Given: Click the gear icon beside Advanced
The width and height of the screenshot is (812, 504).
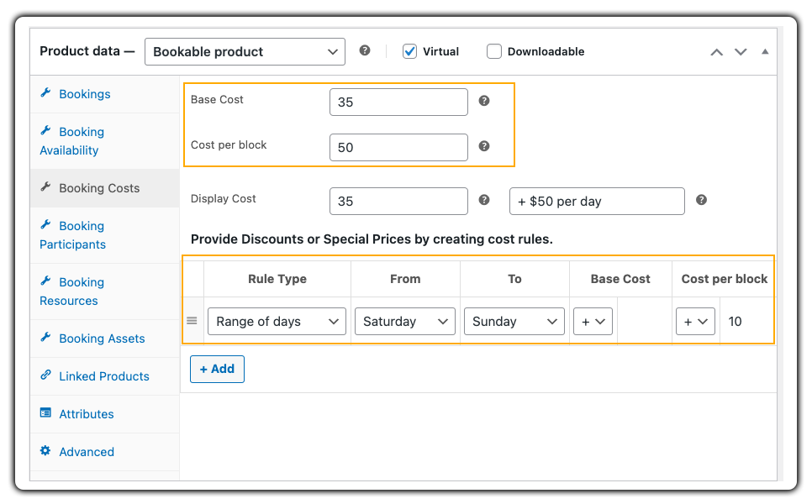Looking at the screenshot, I should coord(45,451).
